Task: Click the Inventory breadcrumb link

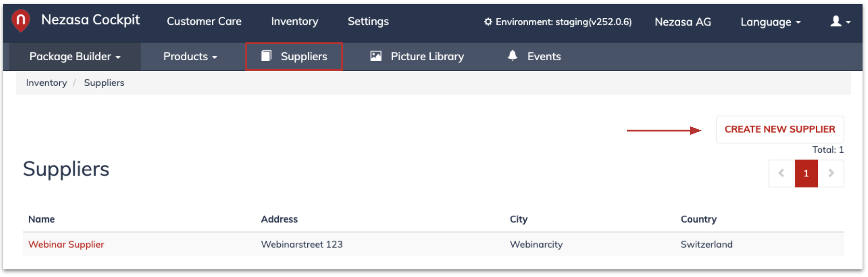Action: (47, 83)
